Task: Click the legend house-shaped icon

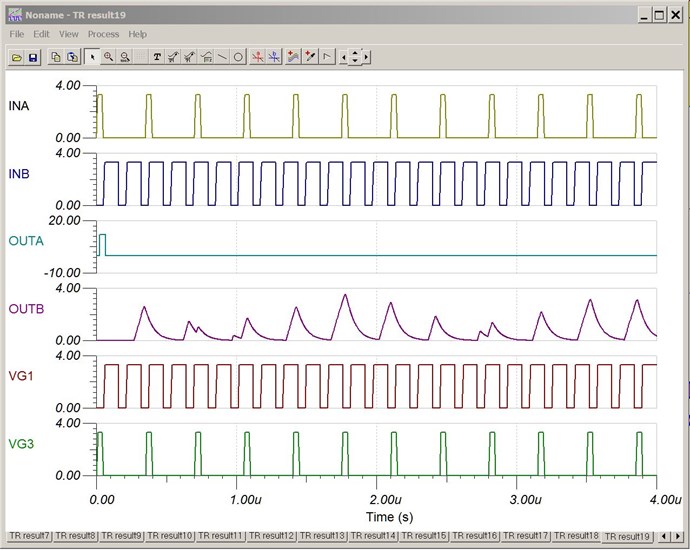Action: pyautogui.click(x=206, y=57)
